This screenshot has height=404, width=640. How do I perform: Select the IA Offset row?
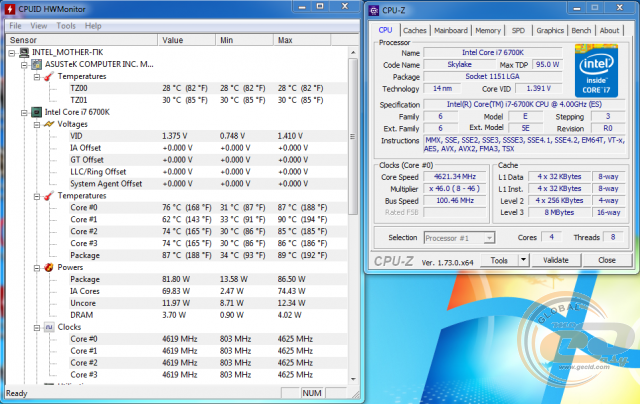point(208,148)
